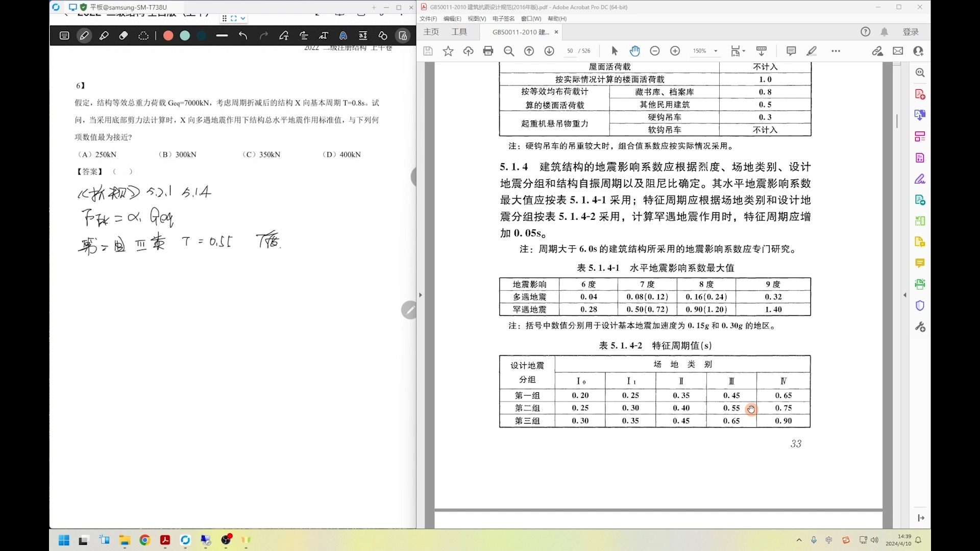
Task: Show hidden system tray icons
Action: pyautogui.click(x=799, y=540)
